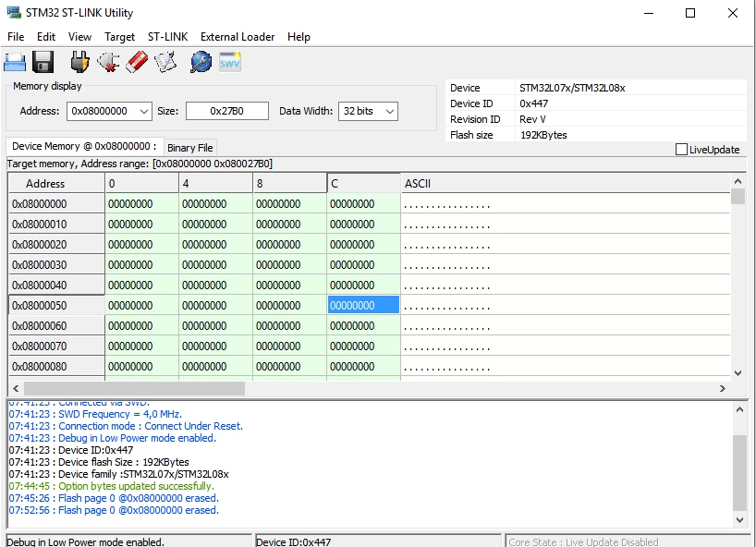This screenshot has width=756, height=547.
Task: Click address row 0x08000040
Action: [x=56, y=285]
